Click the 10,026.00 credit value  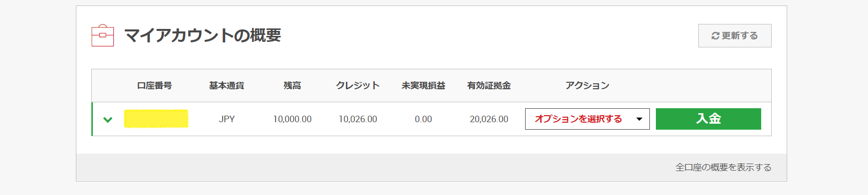point(358,119)
